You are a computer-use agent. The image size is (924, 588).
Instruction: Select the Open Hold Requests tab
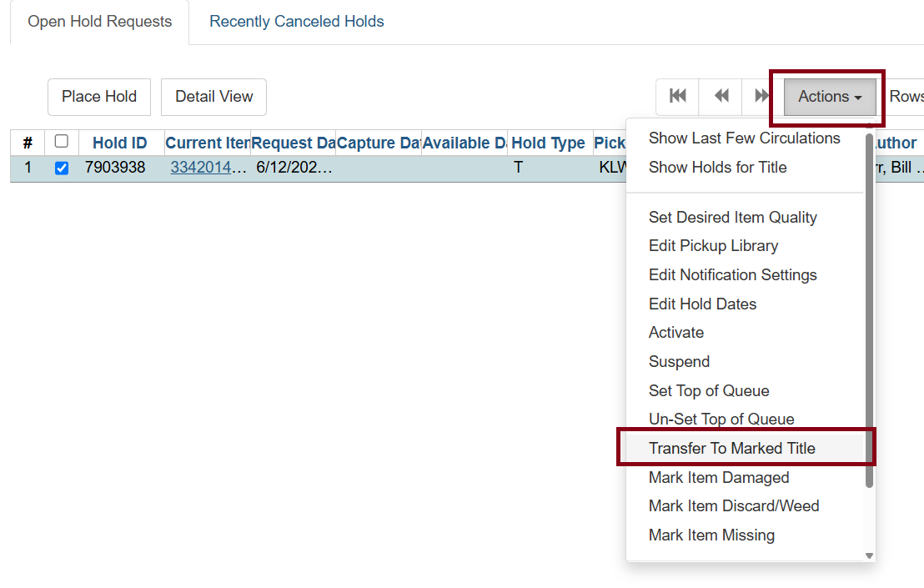point(99,22)
